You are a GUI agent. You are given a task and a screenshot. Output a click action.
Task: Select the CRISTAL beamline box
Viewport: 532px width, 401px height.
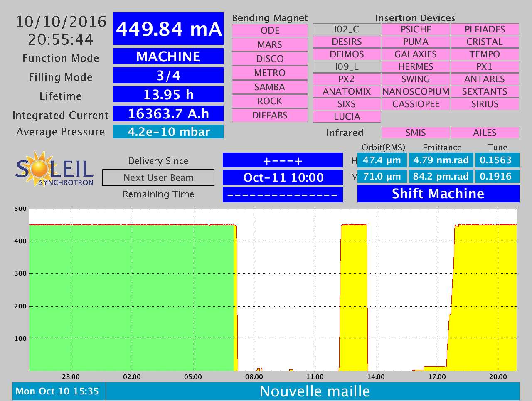tap(485, 42)
